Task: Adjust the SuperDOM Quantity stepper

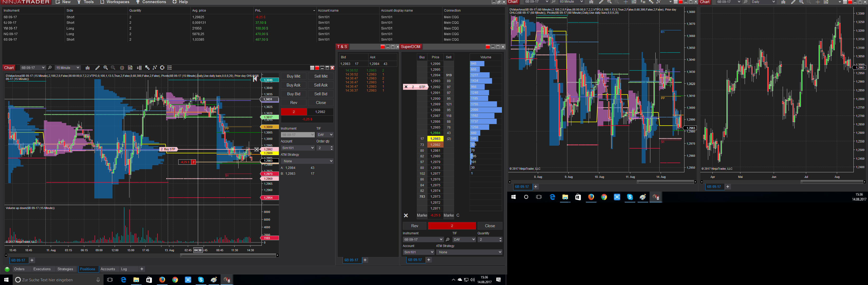Action: coord(500,240)
